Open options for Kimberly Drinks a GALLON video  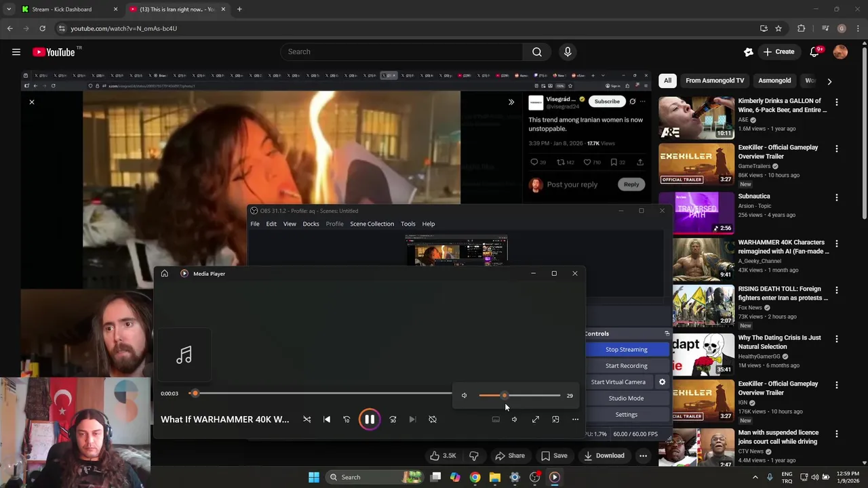point(836,102)
